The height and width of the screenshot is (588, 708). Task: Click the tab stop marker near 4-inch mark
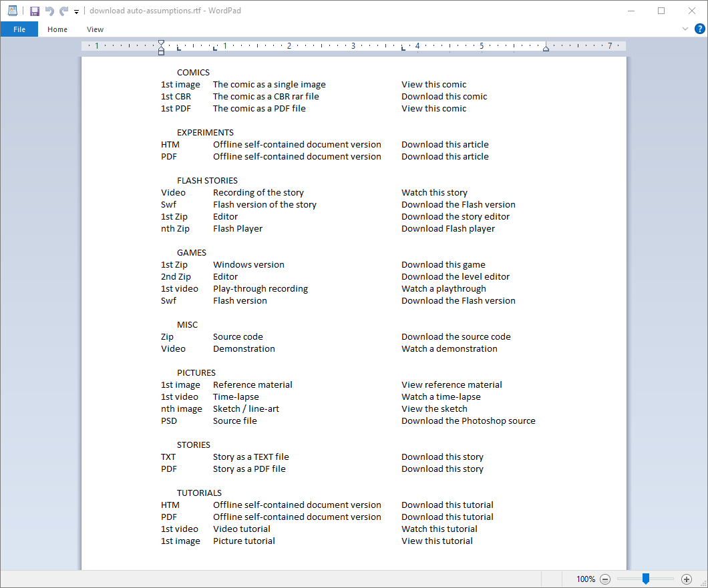(x=403, y=48)
